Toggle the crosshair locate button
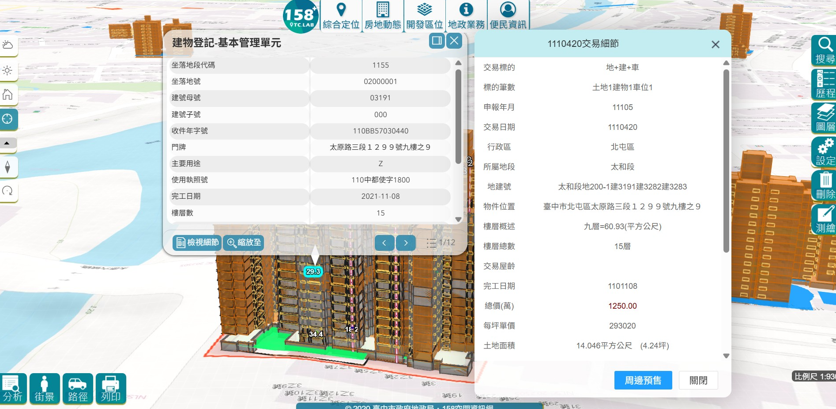 click(8, 119)
